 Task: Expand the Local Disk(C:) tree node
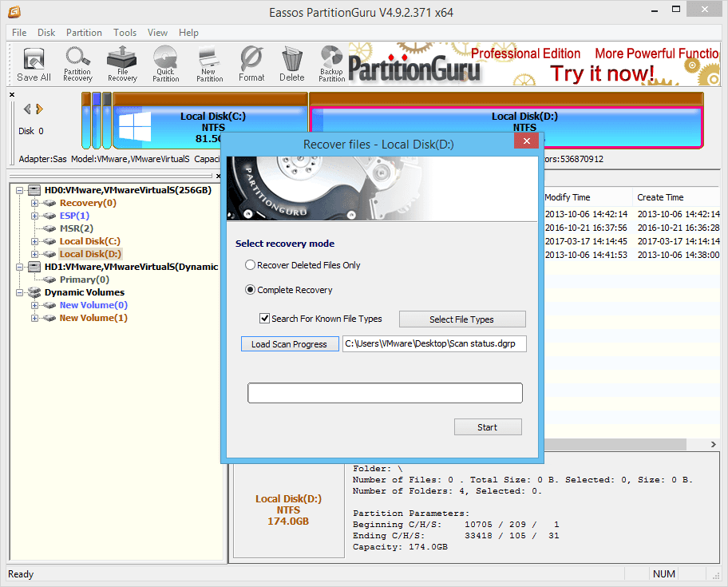click(x=34, y=241)
